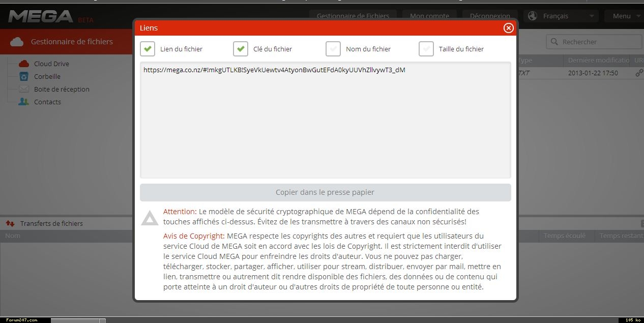This screenshot has height=323, width=644.
Task: Open Contacts via the people icon
Action: (23, 102)
